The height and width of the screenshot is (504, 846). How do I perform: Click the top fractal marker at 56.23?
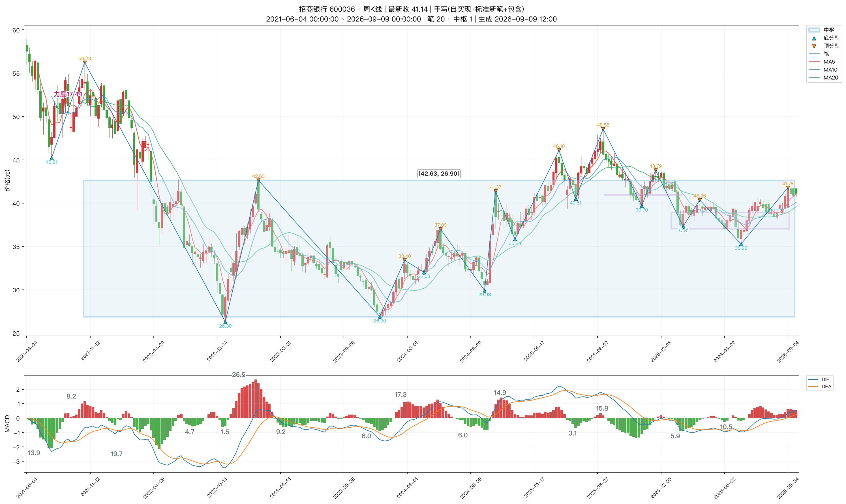85,63
